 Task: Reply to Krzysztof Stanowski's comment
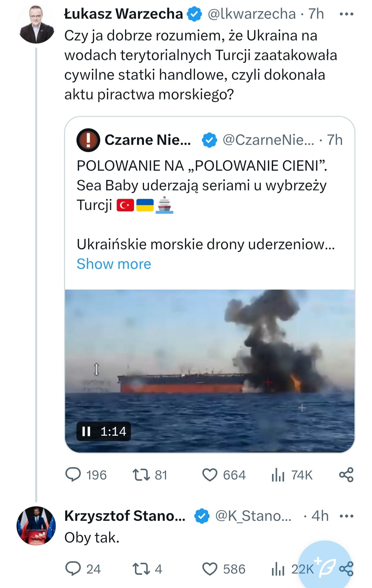pos(73,569)
